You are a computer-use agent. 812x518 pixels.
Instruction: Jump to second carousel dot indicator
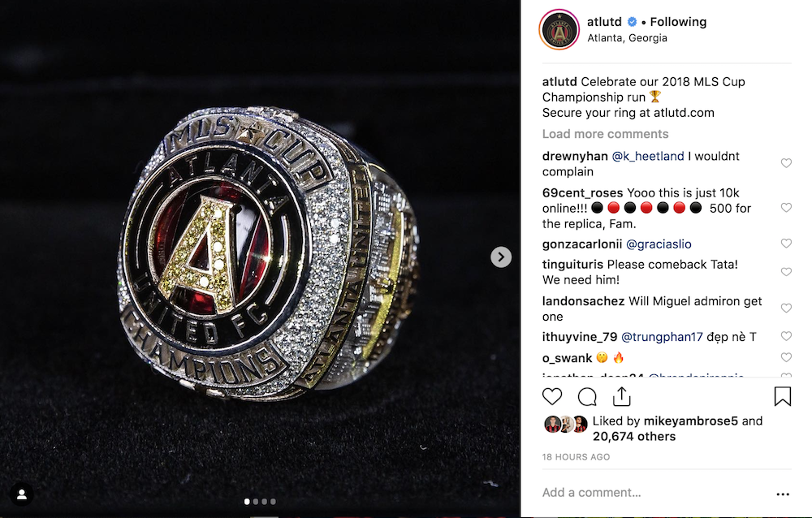point(255,502)
